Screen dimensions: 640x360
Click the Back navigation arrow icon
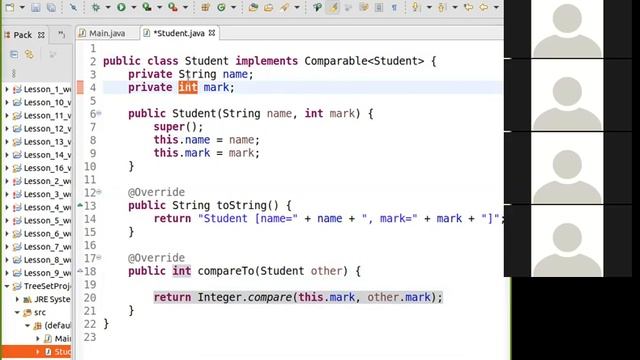click(484, 7)
